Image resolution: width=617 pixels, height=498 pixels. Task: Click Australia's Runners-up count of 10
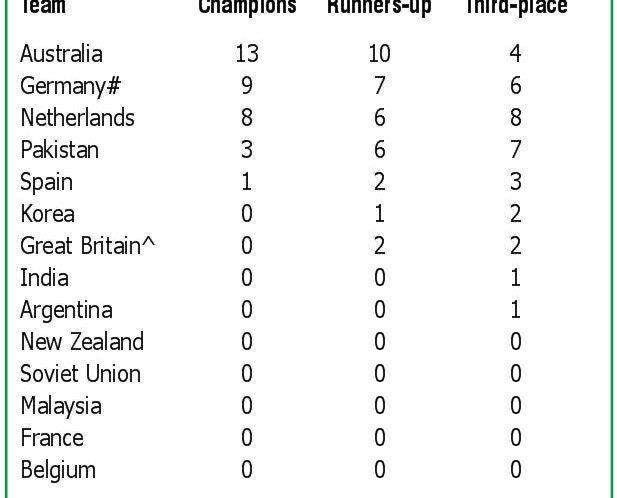point(379,54)
